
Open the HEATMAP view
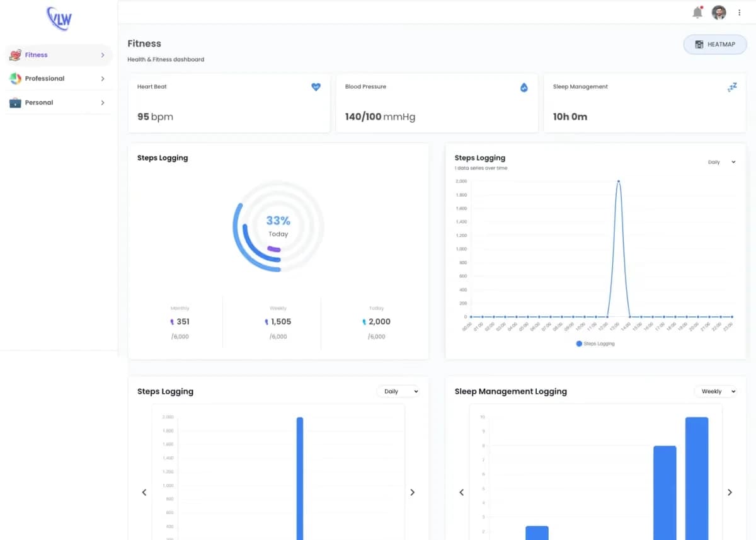point(715,45)
